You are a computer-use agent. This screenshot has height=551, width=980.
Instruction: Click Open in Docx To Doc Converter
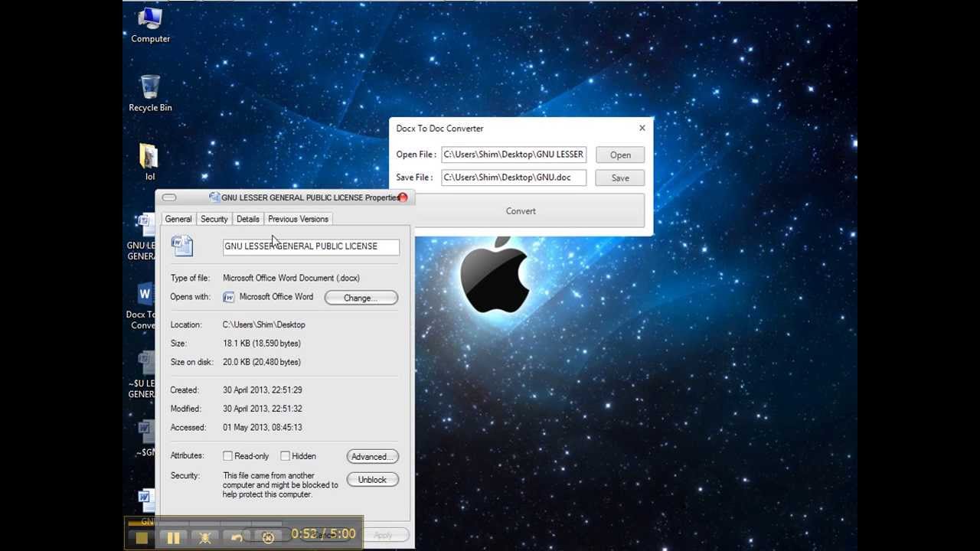[620, 155]
